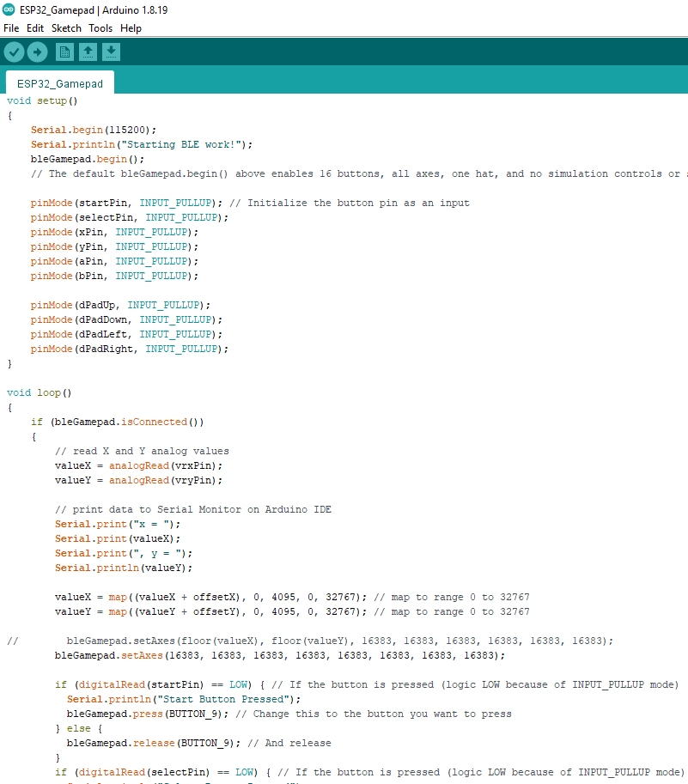Click the Serial.begin(115200) line

click(94, 130)
